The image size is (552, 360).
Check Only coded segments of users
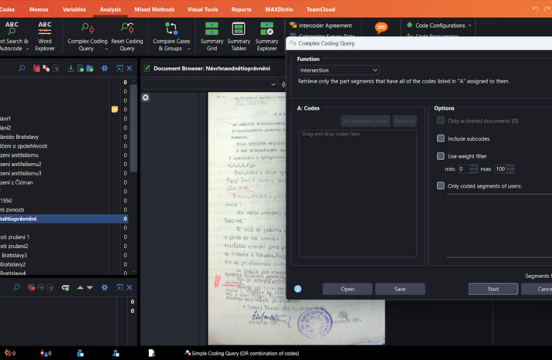[x=440, y=185]
